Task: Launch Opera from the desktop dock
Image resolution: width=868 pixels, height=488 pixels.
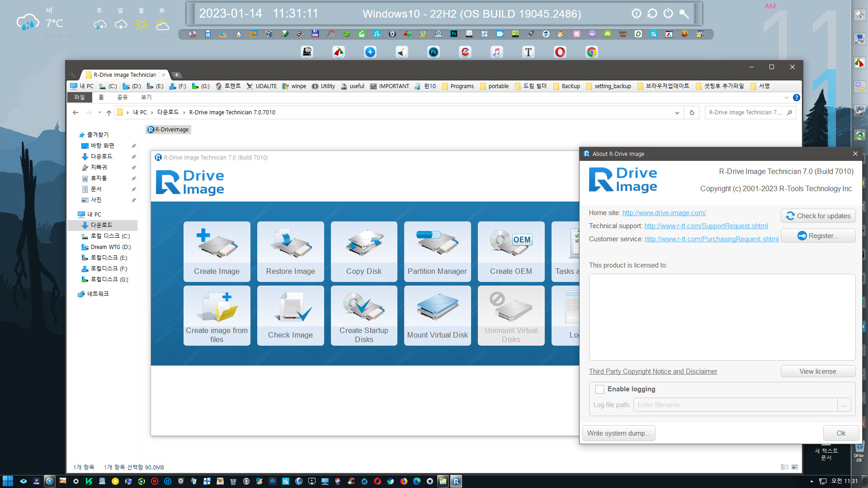Action: [560, 52]
